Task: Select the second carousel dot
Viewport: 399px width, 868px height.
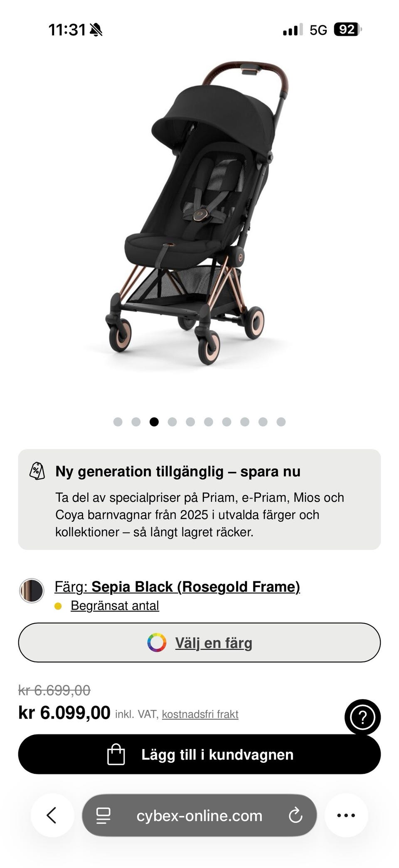Action: point(136,422)
